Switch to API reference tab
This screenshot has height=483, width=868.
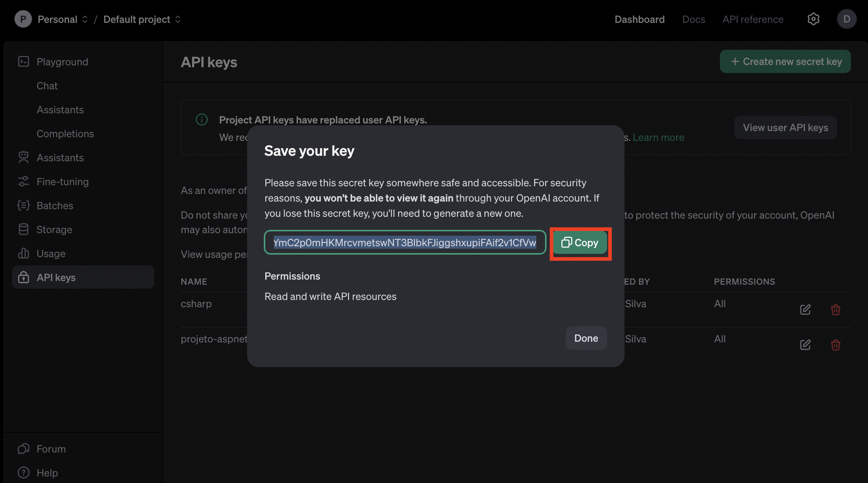click(753, 19)
